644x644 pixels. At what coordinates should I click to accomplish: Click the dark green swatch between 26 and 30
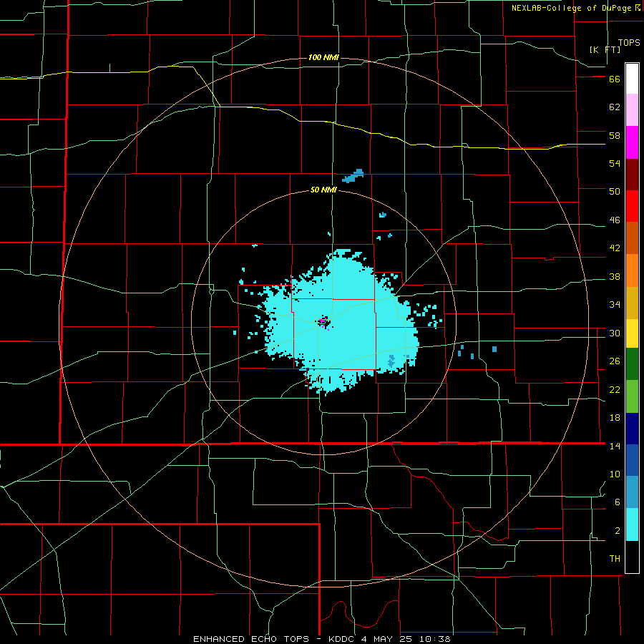tap(632, 364)
